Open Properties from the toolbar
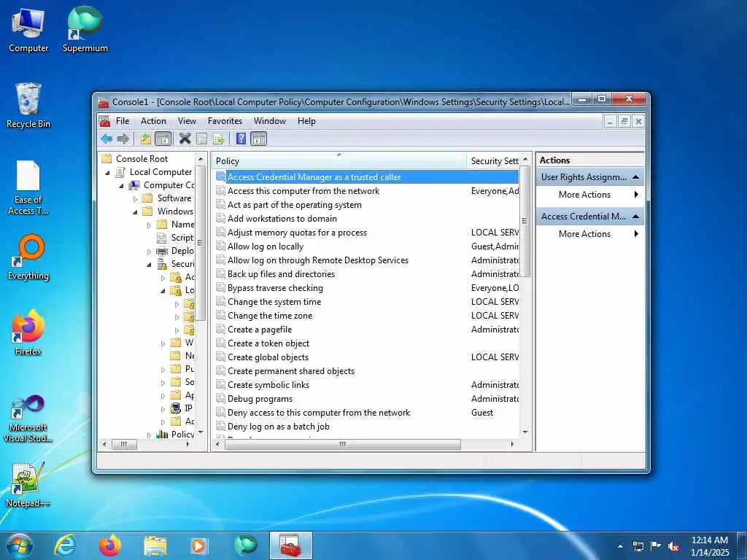This screenshot has height=560, width=747. tap(202, 139)
